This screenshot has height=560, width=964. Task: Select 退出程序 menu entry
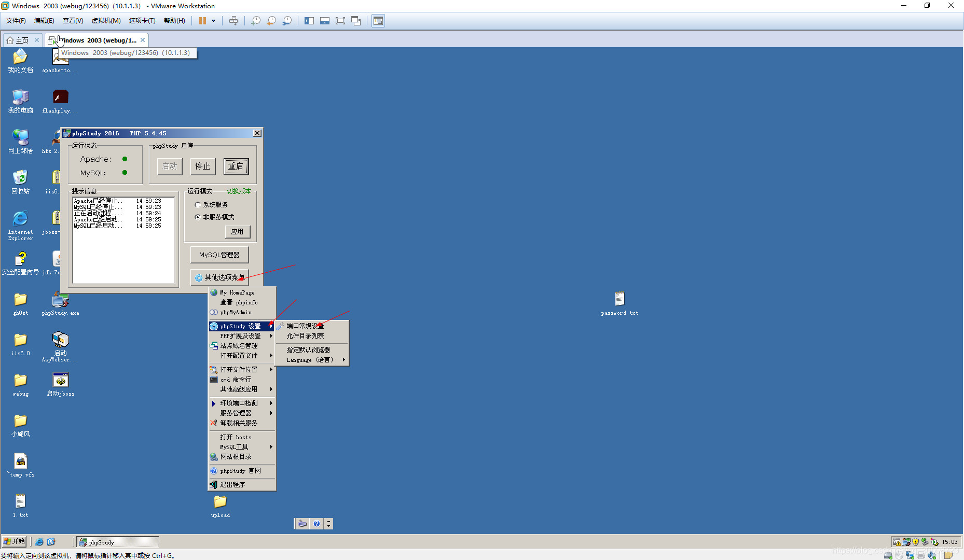(242, 485)
